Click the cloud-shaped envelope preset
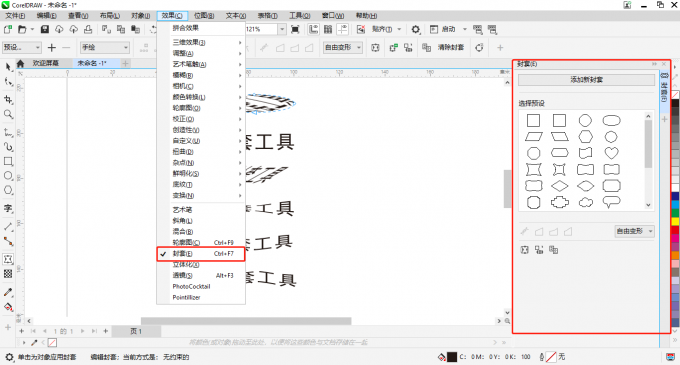The width and height of the screenshot is (680, 365). pos(585,202)
